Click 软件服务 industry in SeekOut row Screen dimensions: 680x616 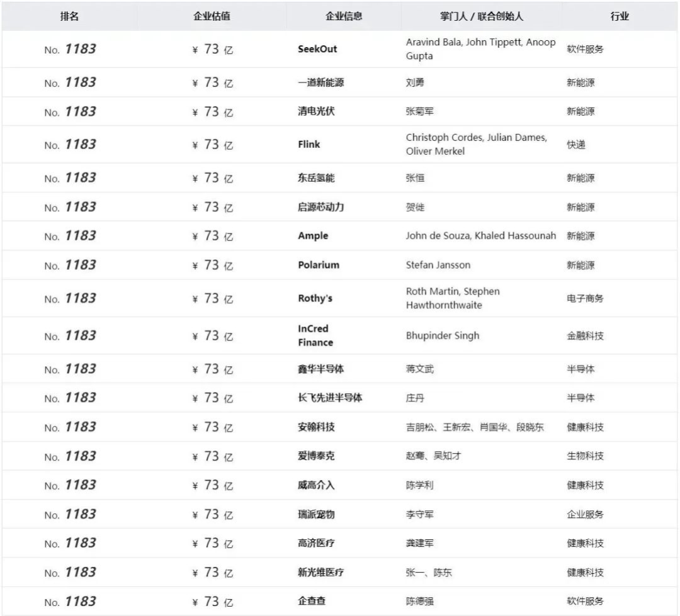585,49
